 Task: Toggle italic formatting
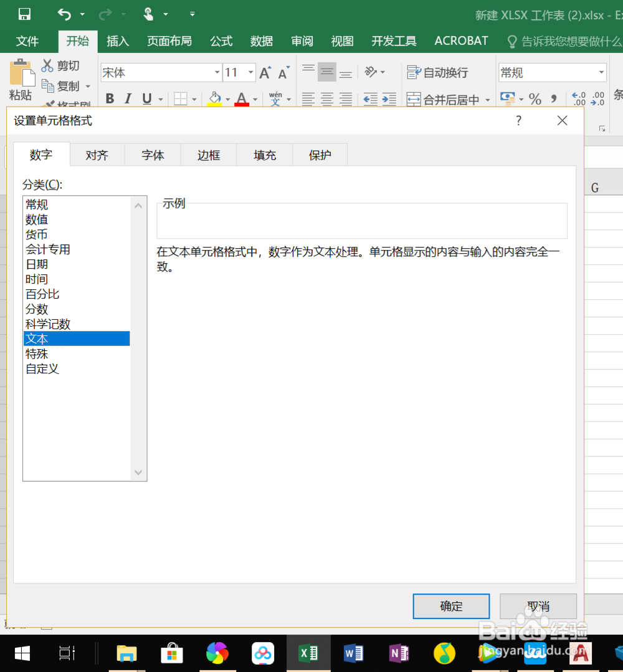pyautogui.click(x=128, y=98)
